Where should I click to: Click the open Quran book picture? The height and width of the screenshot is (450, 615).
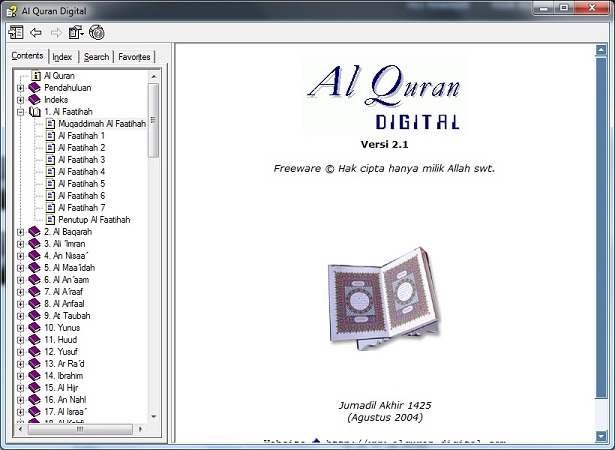pyautogui.click(x=384, y=299)
